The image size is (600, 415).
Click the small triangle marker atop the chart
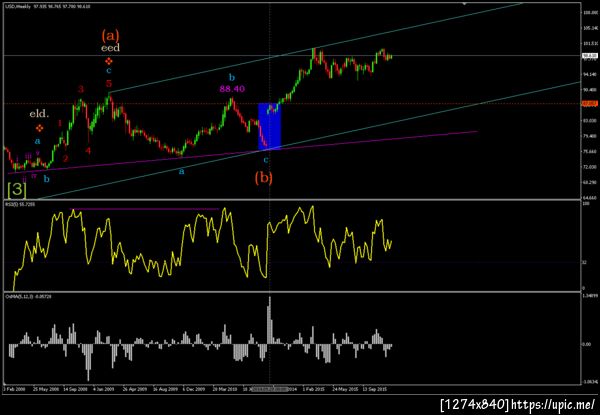(x=465, y=3)
